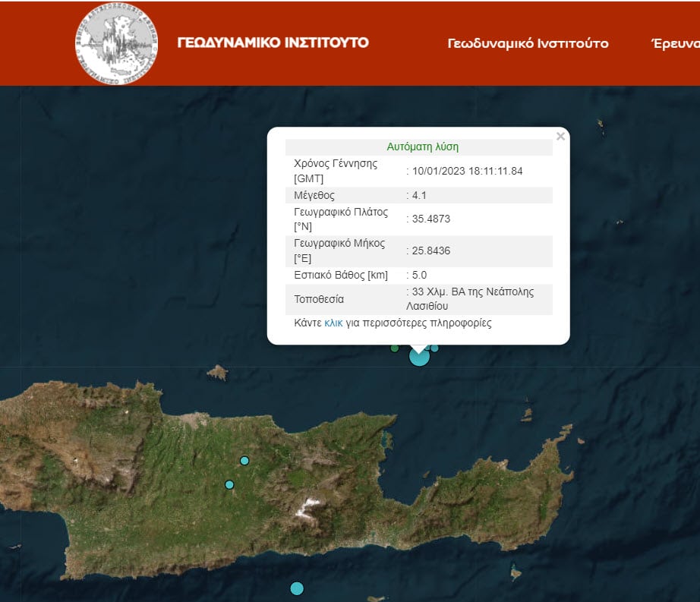
Task: Click the magnitude value 4.1
Action: pyautogui.click(x=419, y=195)
